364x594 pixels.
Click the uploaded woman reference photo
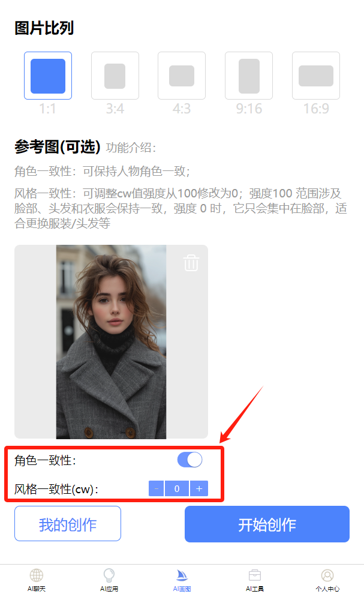tap(111, 342)
